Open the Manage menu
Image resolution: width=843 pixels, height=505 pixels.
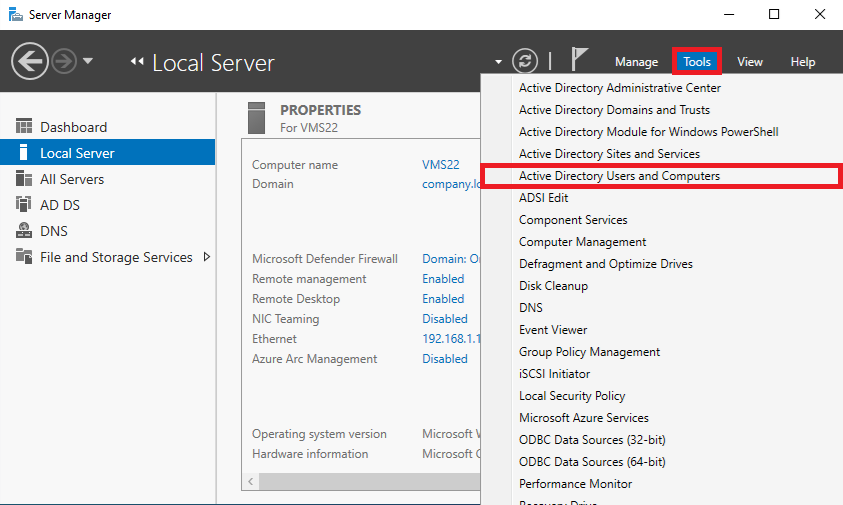[x=636, y=62]
